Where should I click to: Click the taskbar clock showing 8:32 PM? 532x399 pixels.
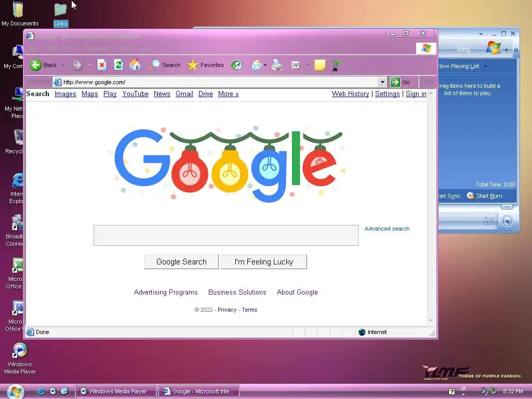click(513, 391)
